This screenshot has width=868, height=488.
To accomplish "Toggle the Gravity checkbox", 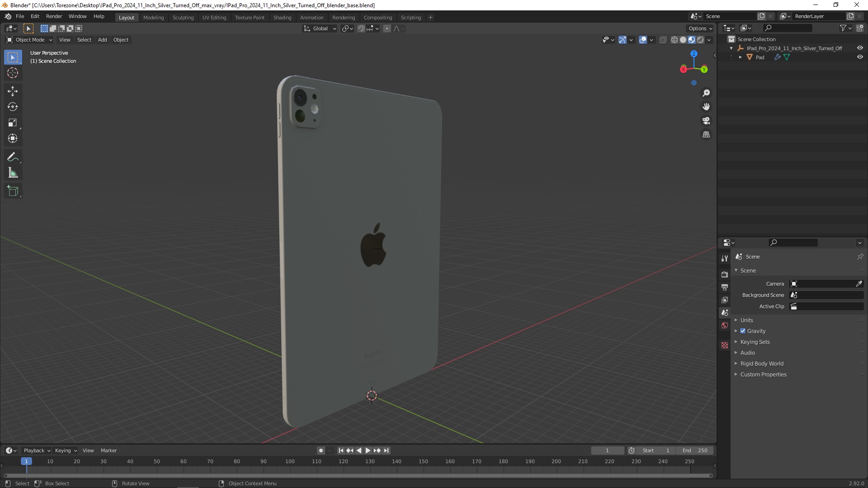I will tap(743, 331).
